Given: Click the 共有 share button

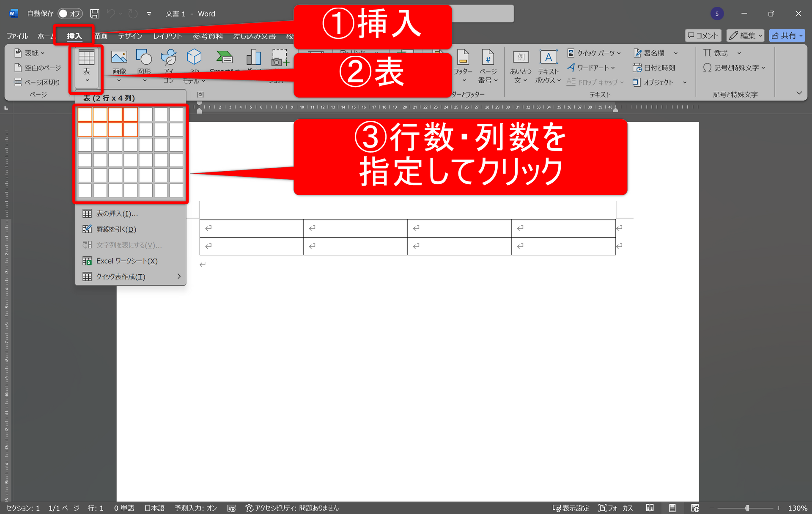Looking at the screenshot, I should click(786, 36).
